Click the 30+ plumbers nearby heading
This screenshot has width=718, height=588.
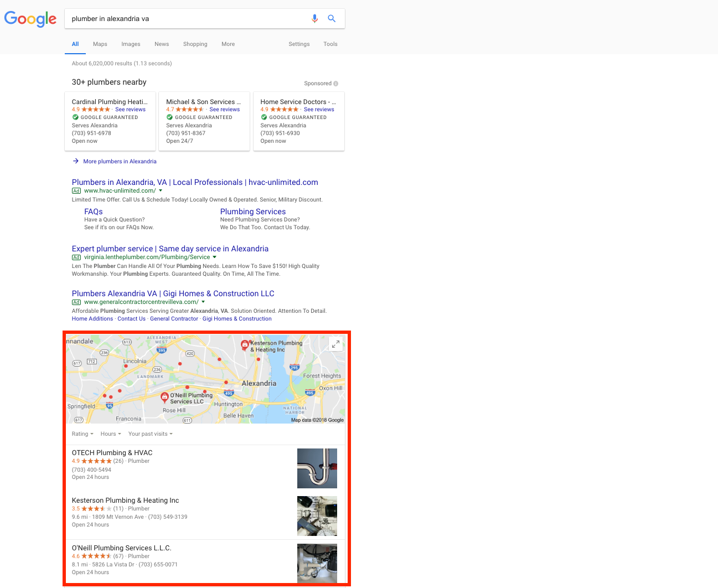point(109,82)
